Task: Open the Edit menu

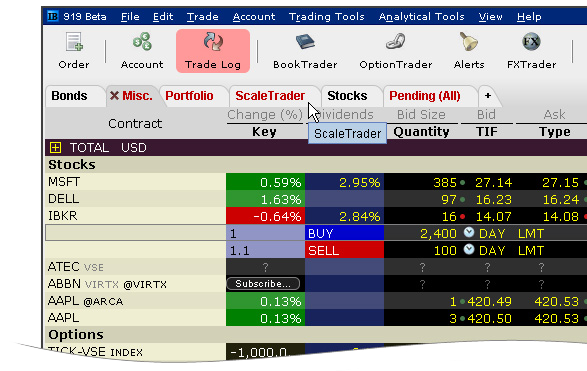Action: (163, 17)
